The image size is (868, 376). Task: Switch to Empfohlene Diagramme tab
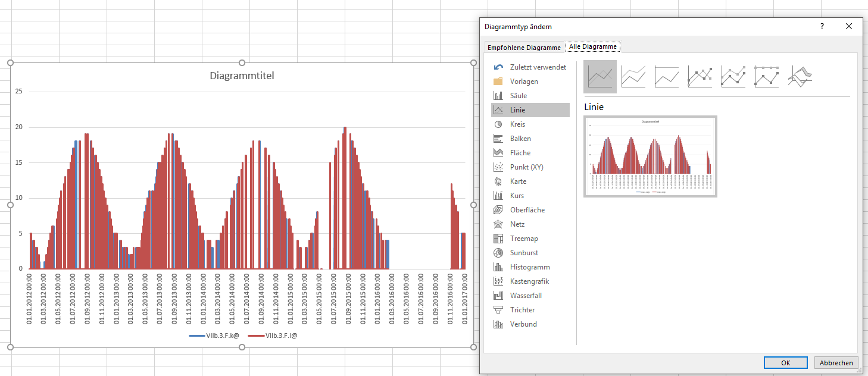(524, 48)
